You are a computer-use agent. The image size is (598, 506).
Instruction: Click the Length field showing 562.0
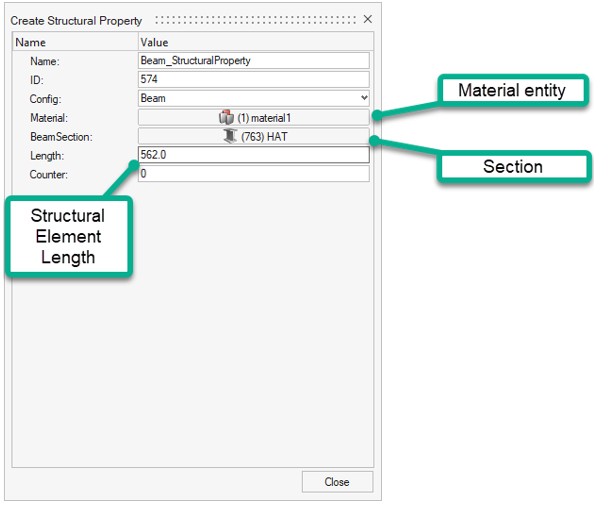[254, 155]
